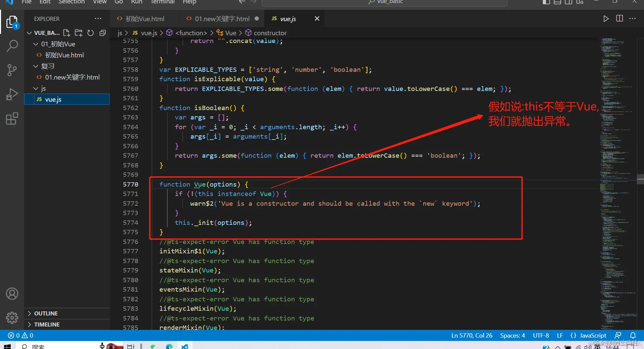Open the Accounts menu

pos(12,294)
